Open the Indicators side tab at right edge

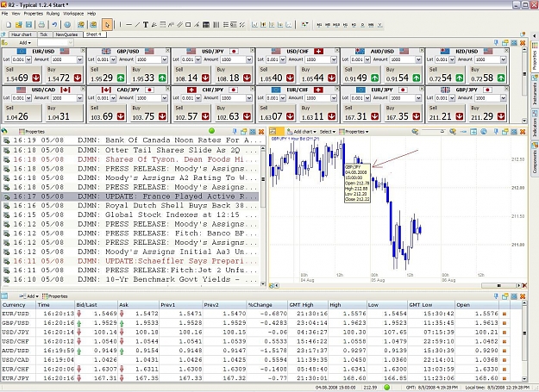pos(535,125)
